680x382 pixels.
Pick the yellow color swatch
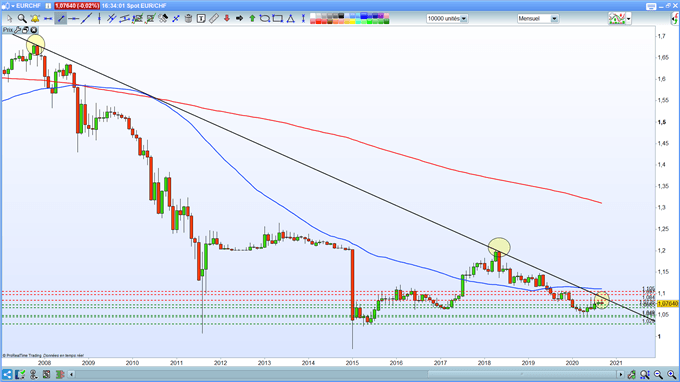coord(352,21)
